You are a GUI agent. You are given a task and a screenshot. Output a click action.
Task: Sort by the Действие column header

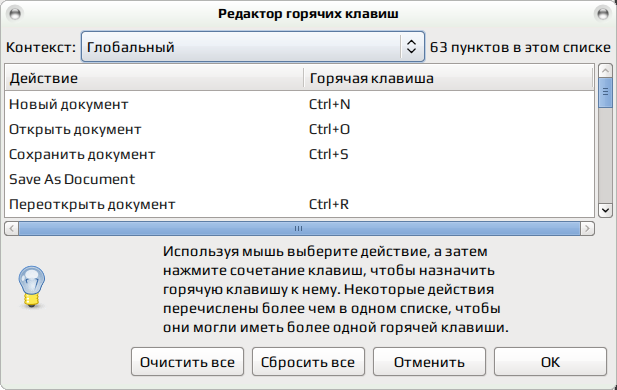(154, 78)
